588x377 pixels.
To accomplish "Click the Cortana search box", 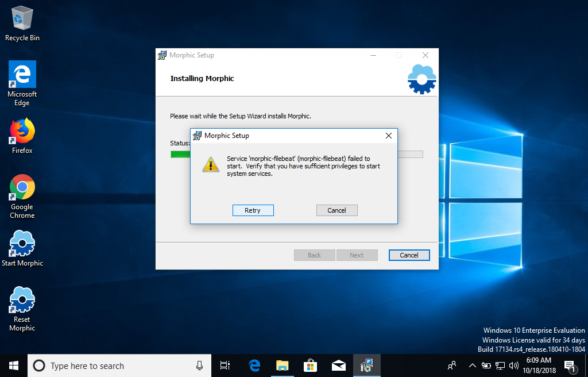I will coord(119,366).
